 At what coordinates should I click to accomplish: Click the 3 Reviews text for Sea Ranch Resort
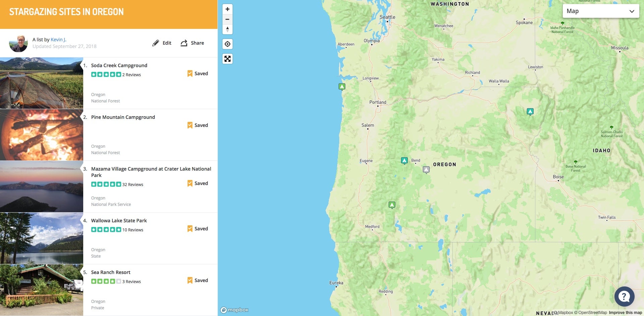(x=132, y=282)
